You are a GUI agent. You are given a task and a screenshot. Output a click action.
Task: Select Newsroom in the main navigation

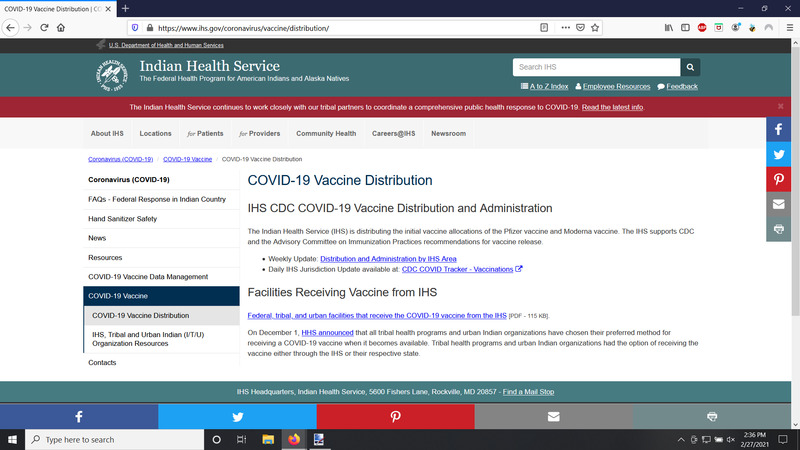[x=448, y=133]
